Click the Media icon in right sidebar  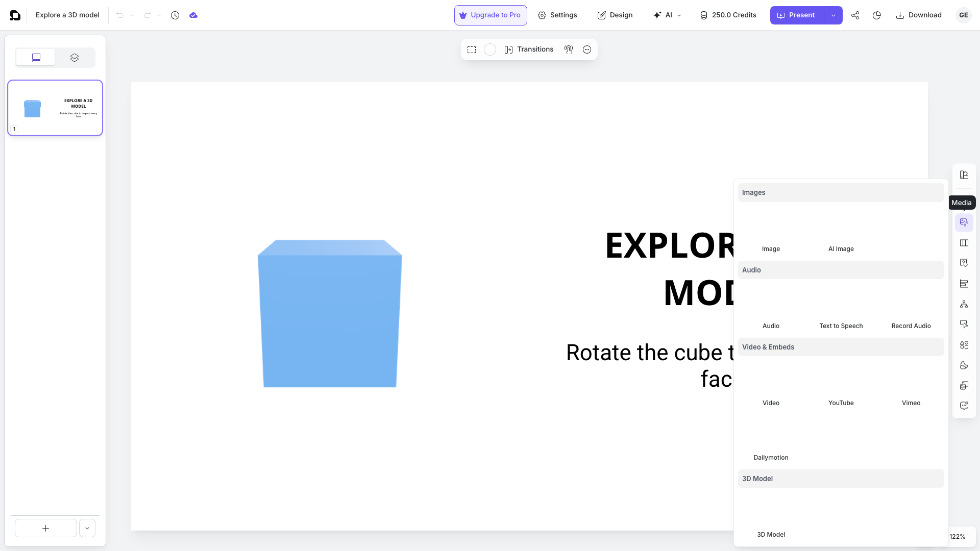[964, 222]
